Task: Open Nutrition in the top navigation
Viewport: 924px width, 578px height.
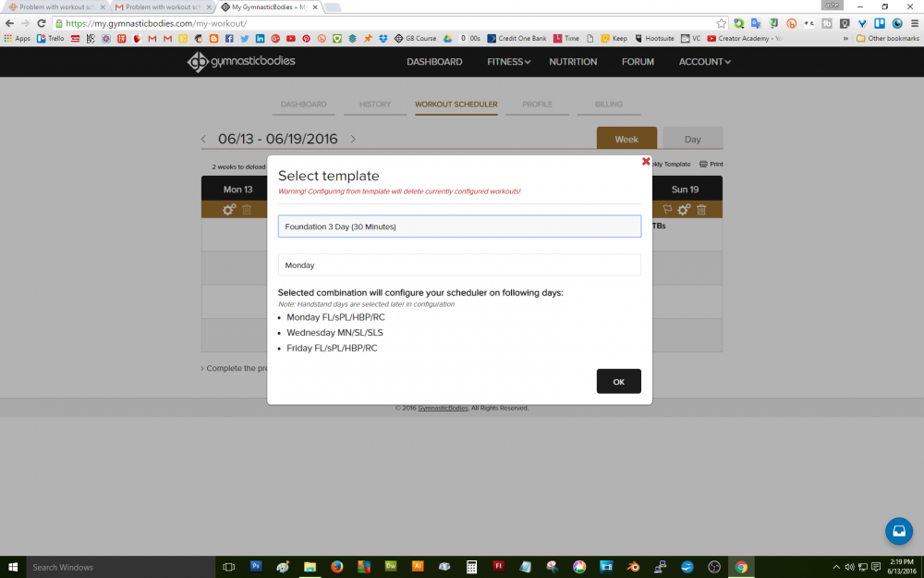Action: click(573, 62)
